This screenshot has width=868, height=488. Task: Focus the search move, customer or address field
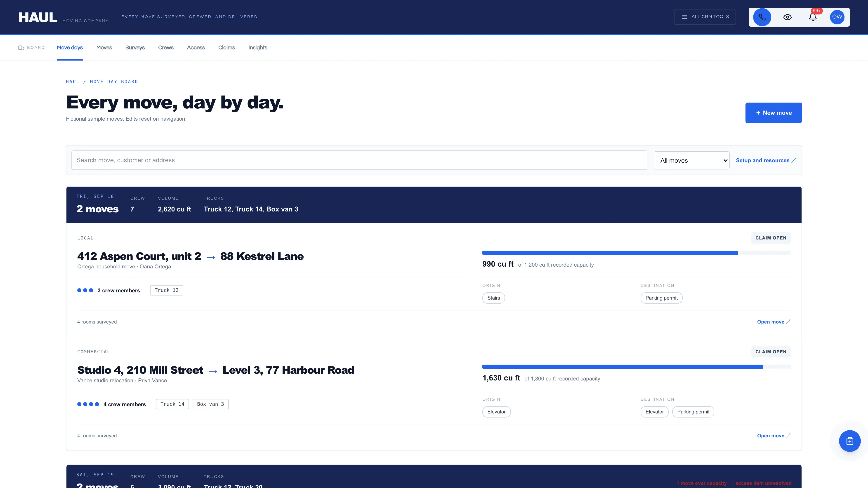point(359,160)
